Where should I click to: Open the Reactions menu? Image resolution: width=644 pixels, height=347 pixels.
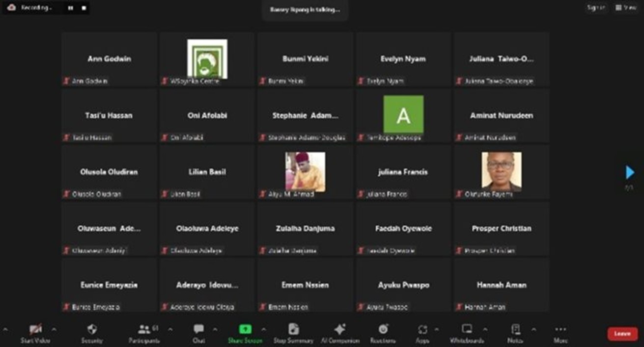[383, 330]
